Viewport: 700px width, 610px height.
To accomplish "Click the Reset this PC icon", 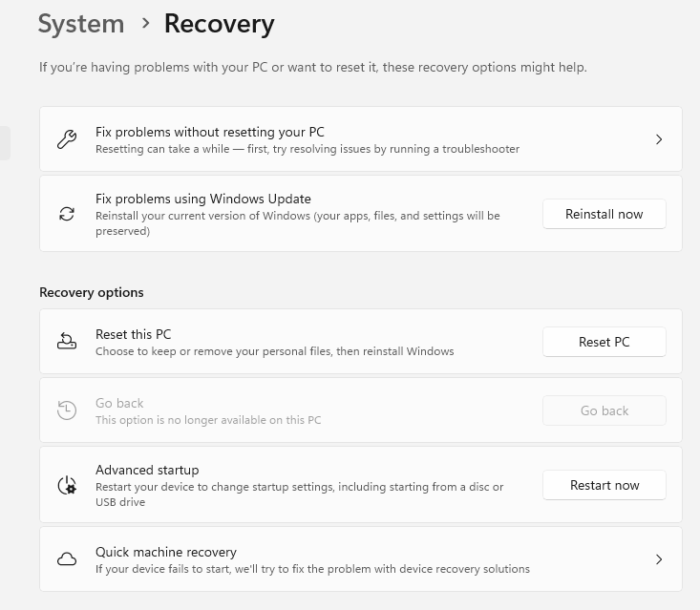I will click(x=67, y=342).
